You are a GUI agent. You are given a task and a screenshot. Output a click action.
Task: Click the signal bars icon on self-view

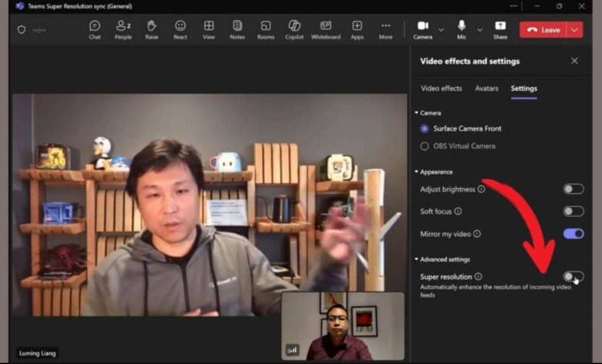point(293,350)
